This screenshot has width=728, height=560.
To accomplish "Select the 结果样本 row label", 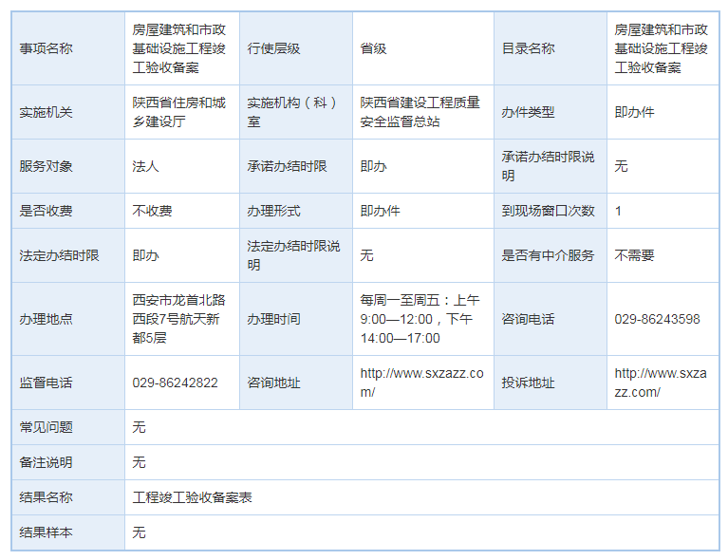I will [x=46, y=532].
